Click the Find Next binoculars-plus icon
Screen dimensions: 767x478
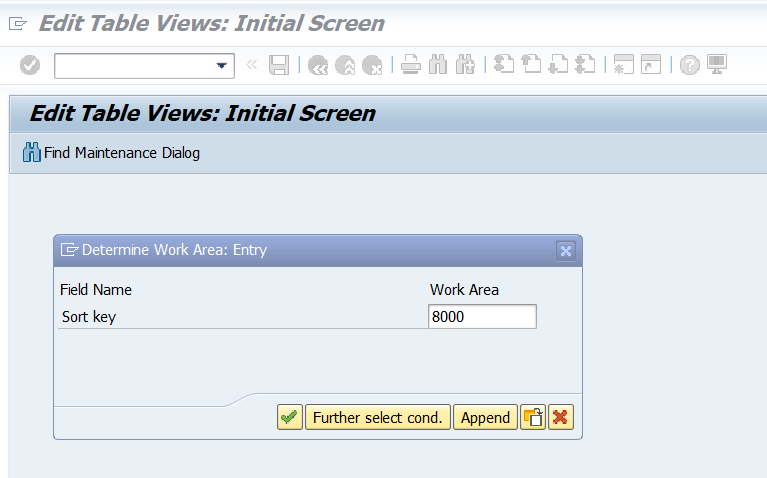pos(465,65)
